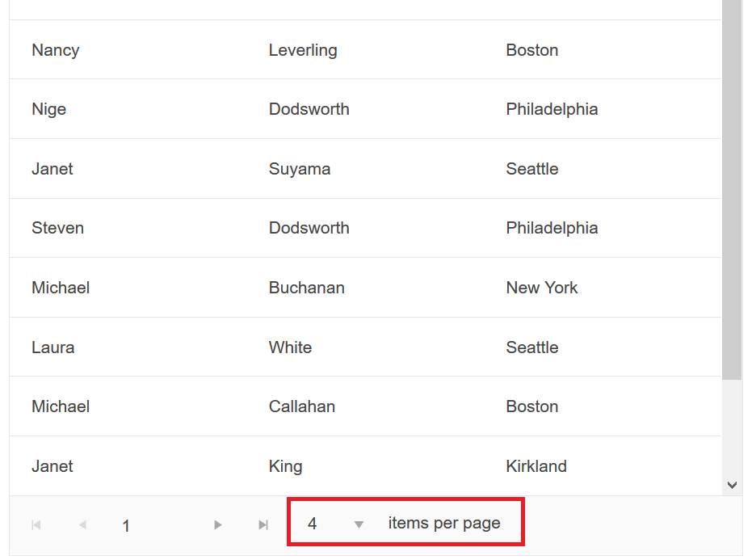Go to the first page arrow icon

(36, 525)
